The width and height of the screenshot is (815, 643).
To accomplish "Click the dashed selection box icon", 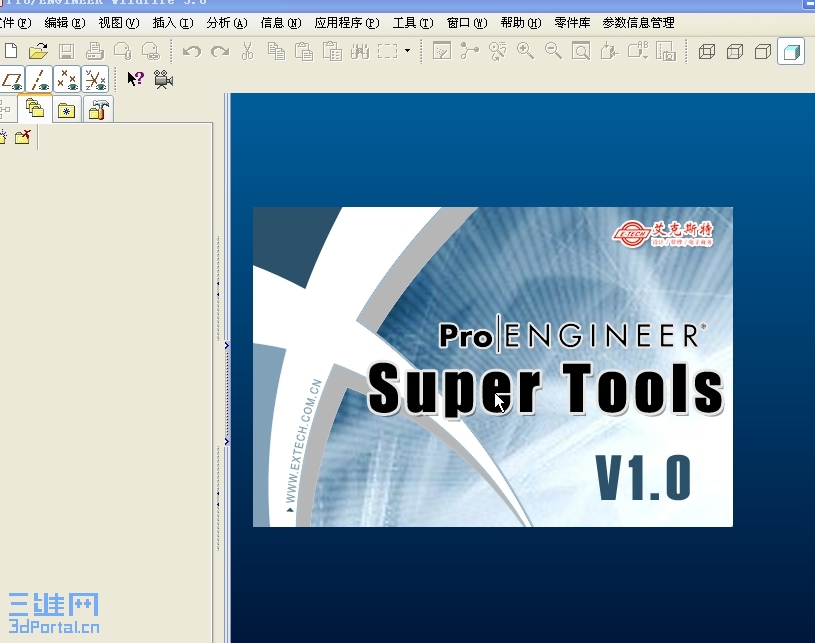I will pyautogui.click(x=388, y=51).
